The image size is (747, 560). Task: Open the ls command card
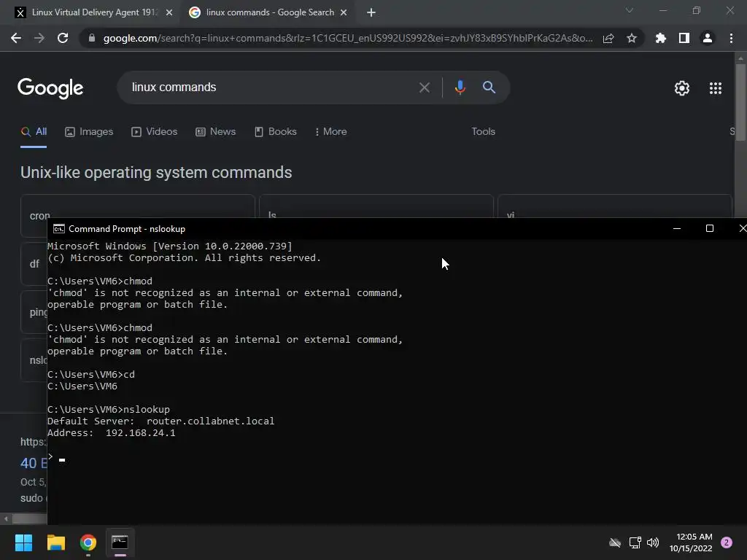[376, 206]
